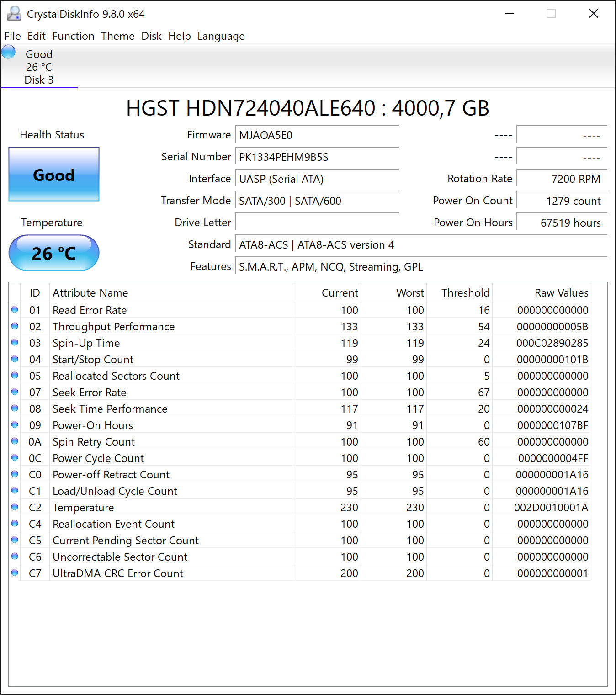This screenshot has height=695, width=616.
Task: Click the Power On Hours value
Action: coord(562,223)
